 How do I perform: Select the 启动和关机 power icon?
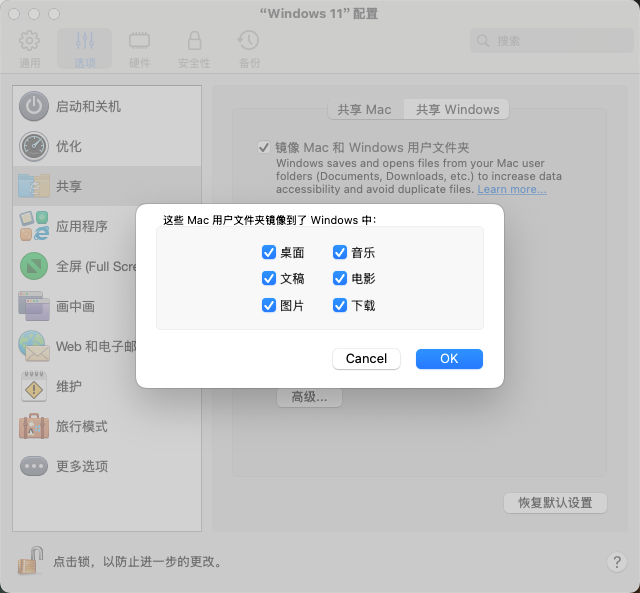click(34, 106)
